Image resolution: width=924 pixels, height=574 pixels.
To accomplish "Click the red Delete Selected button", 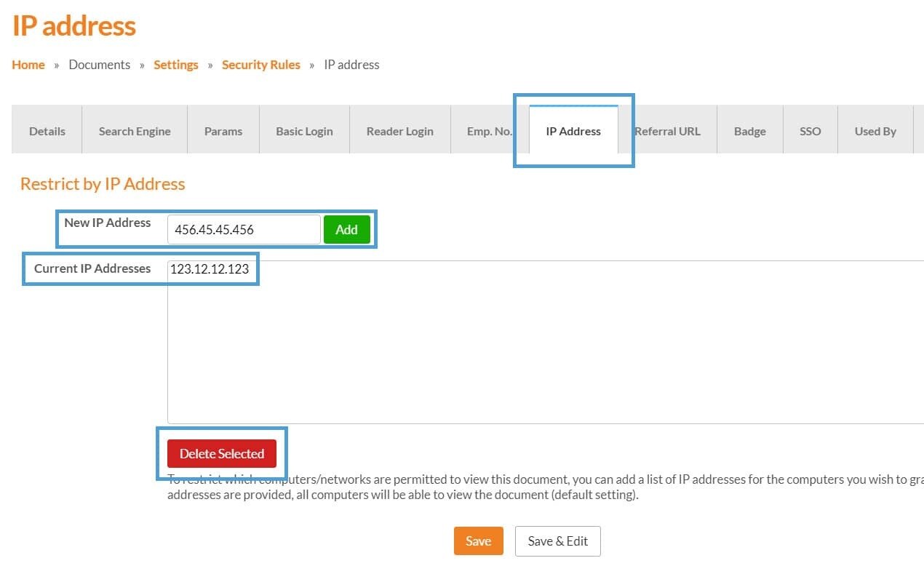I will [x=222, y=454].
